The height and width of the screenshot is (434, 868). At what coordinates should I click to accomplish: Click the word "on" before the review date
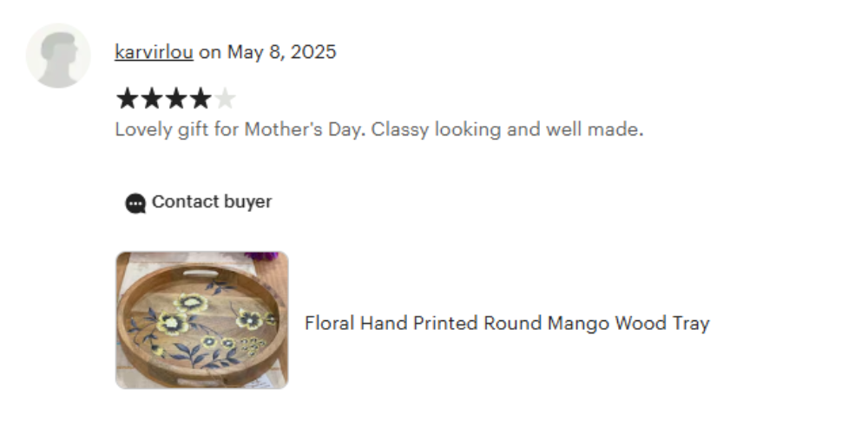(x=209, y=52)
